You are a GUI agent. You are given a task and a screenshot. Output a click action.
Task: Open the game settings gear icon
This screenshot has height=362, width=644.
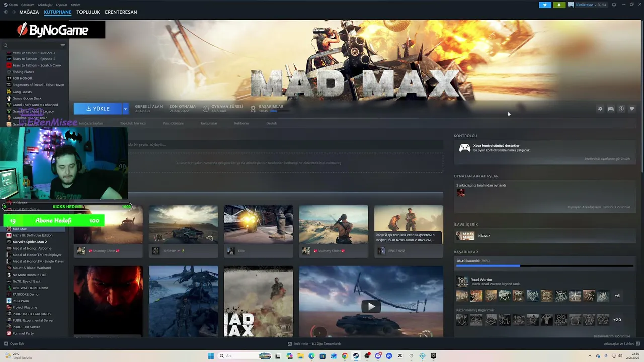(x=600, y=109)
